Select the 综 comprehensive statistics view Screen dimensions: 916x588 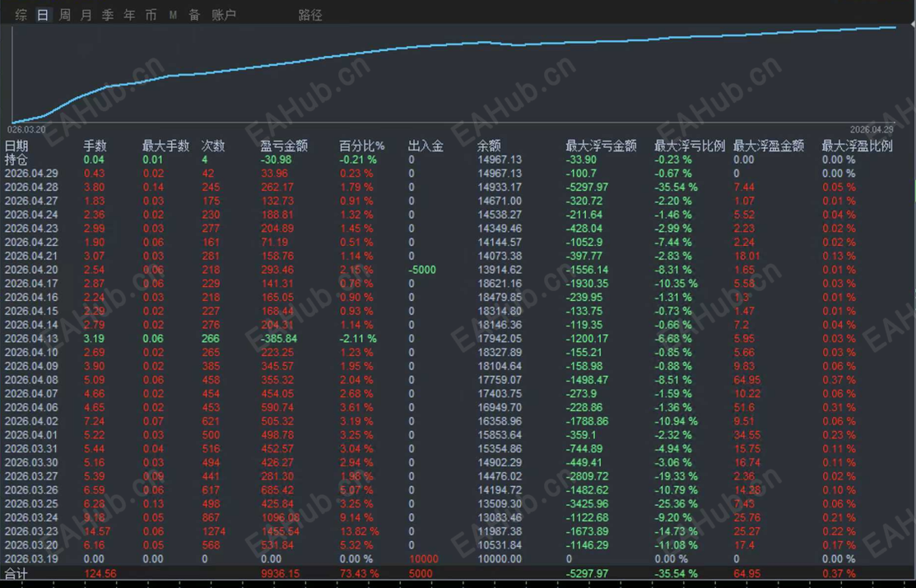coord(22,14)
